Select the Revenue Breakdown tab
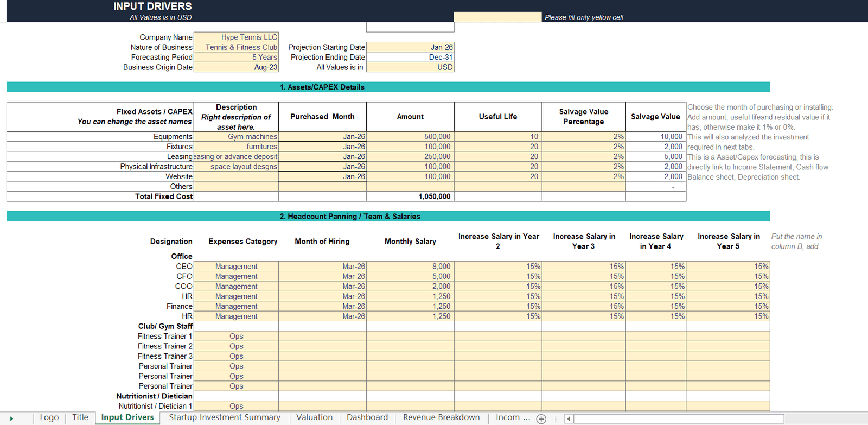This screenshot has width=868, height=425. [441, 417]
